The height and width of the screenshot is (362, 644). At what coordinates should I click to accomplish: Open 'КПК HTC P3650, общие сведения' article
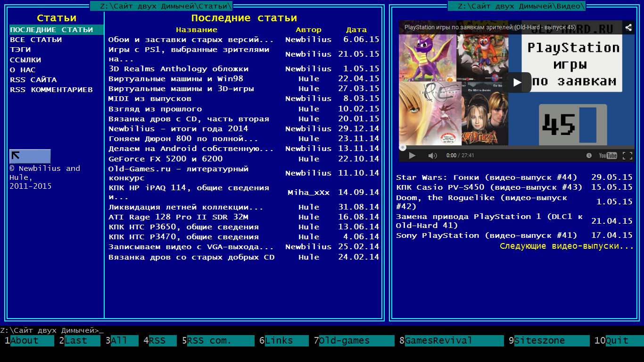pos(183,227)
